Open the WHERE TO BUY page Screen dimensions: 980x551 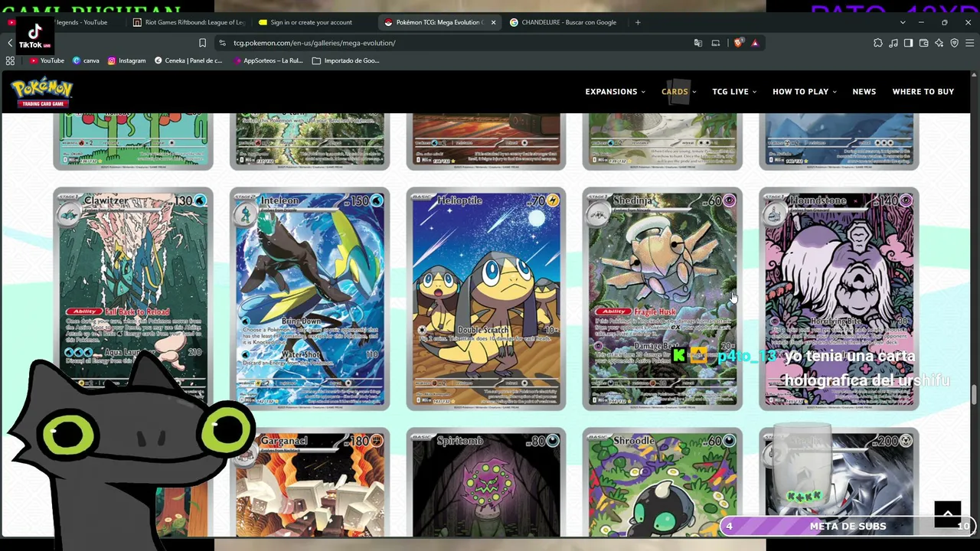coord(923,92)
